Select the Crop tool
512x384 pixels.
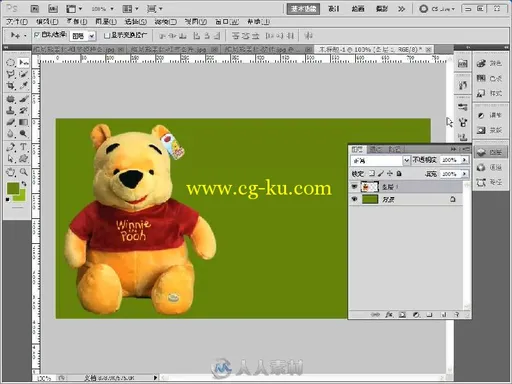[x=11, y=86]
